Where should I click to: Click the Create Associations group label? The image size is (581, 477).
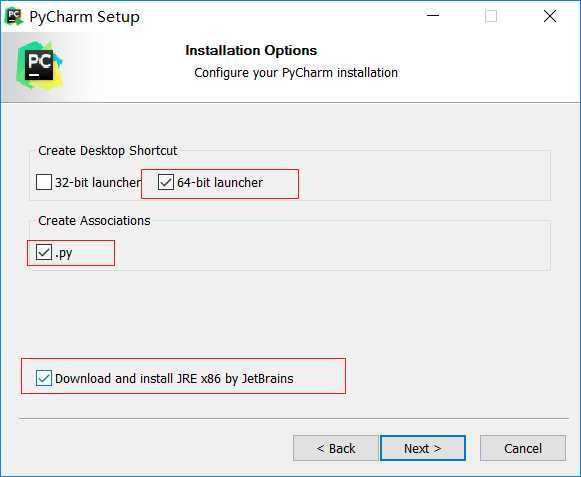tap(94, 221)
